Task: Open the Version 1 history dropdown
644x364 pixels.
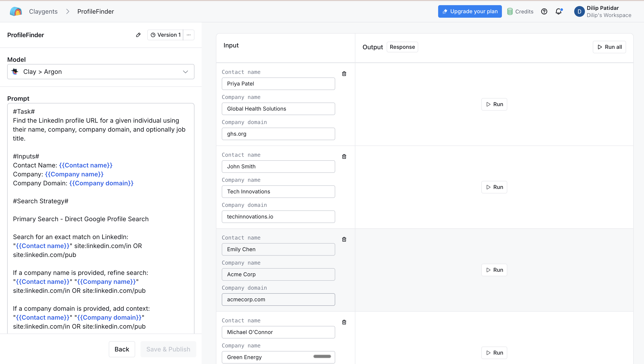Action: [166, 35]
